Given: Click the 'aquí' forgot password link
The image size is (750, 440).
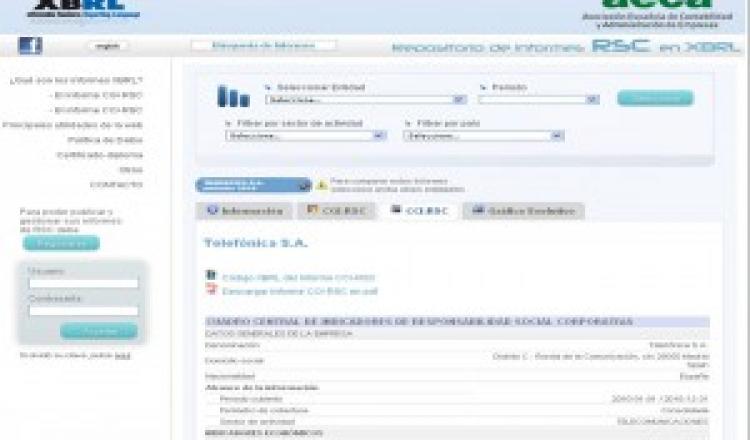Looking at the screenshot, I should pos(122,355).
